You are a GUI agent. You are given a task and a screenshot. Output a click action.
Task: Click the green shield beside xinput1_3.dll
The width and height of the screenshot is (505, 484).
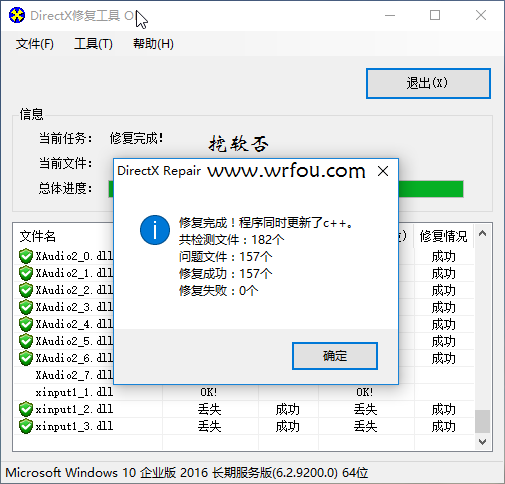pos(26,426)
